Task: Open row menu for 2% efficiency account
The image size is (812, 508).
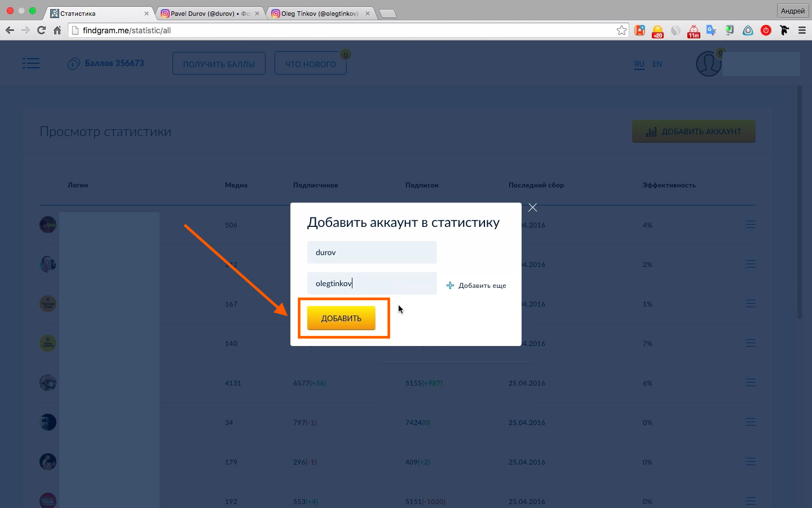Action: [x=751, y=264]
